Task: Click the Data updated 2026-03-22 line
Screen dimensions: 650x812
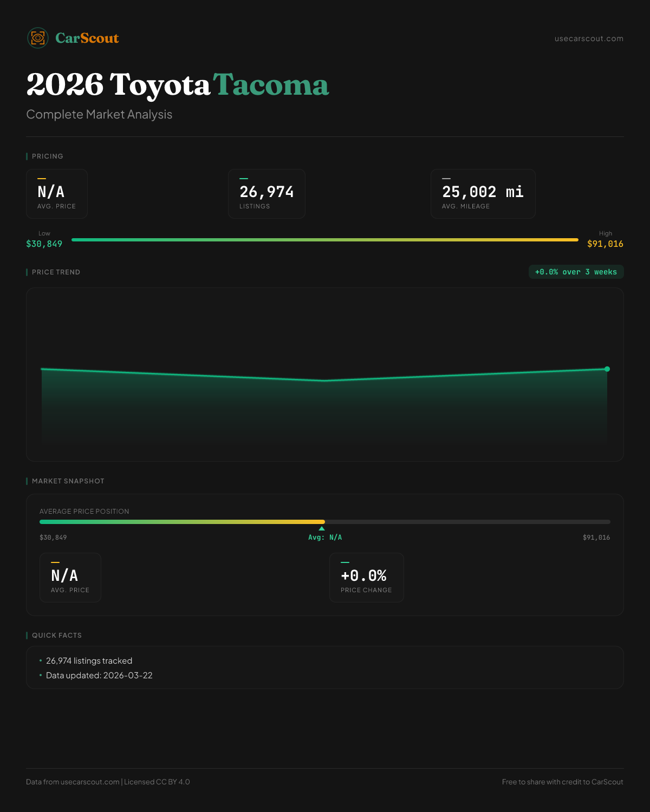Action: pyautogui.click(x=99, y=676)
